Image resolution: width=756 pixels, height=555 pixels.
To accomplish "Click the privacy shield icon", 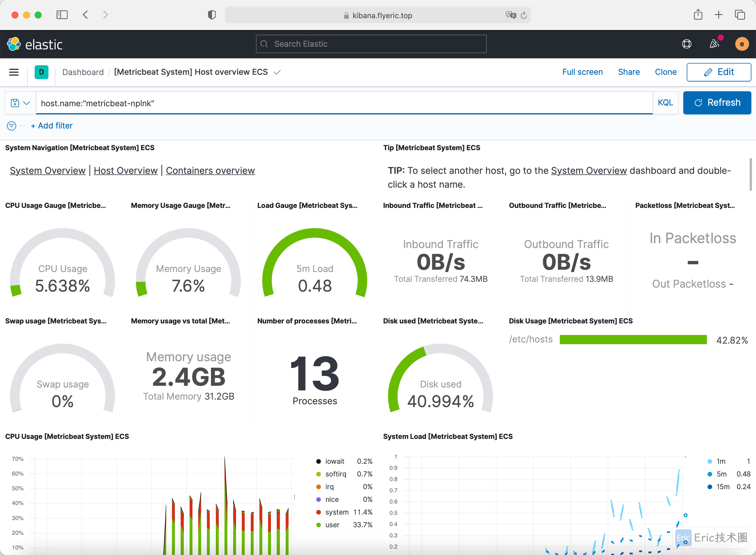I will coord(212,15).
